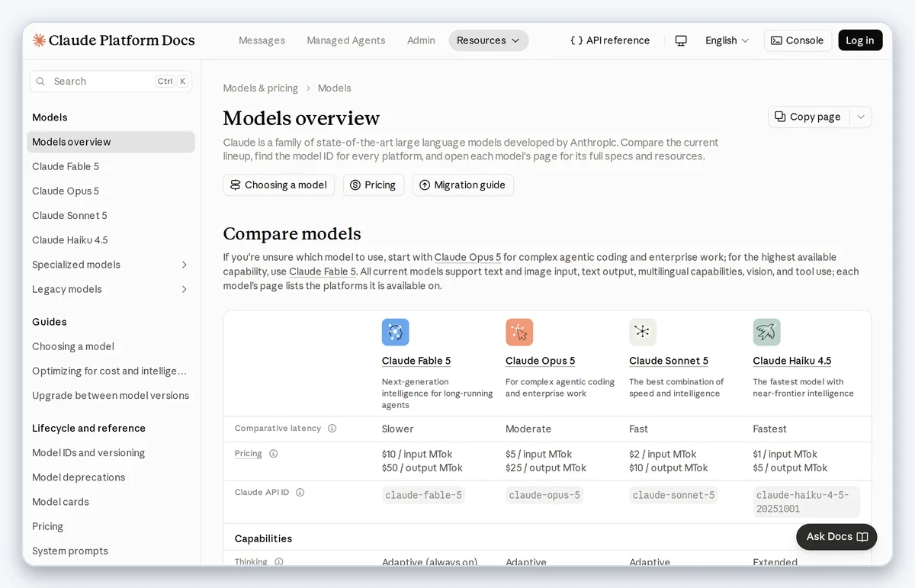Image resolution: width=915 pixels, height=588 pixels.
Task: Expand the Specialized models section
Action: coord(185,265)
